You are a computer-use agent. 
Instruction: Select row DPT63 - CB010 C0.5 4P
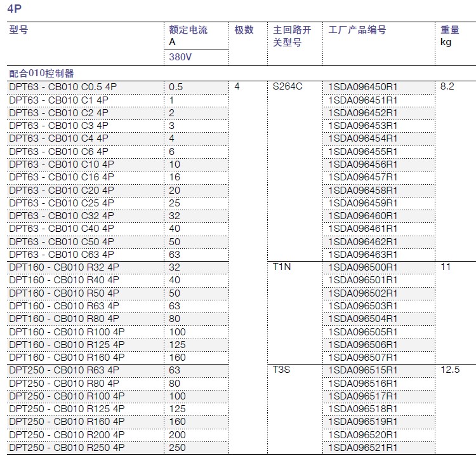tap(241, 87)
